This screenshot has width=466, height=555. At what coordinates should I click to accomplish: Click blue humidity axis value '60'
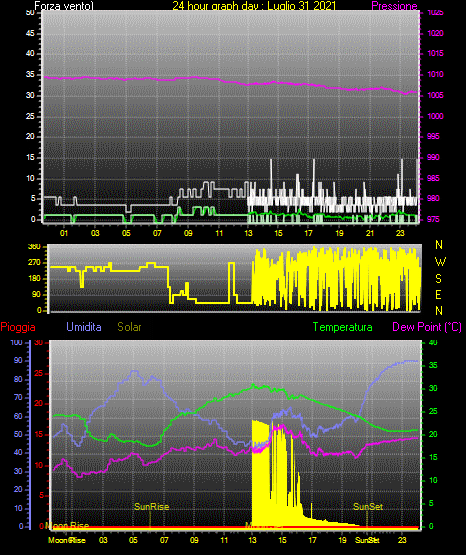click(x=18, y=416)
